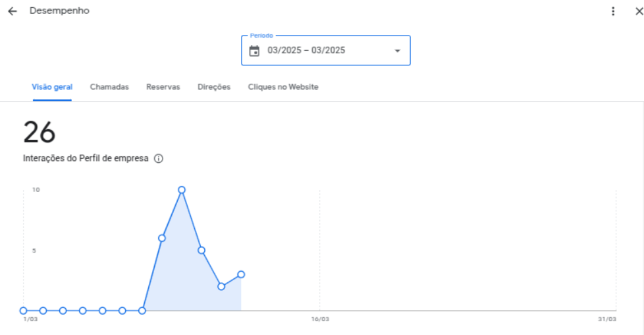Open the Reservas tab

163,87
